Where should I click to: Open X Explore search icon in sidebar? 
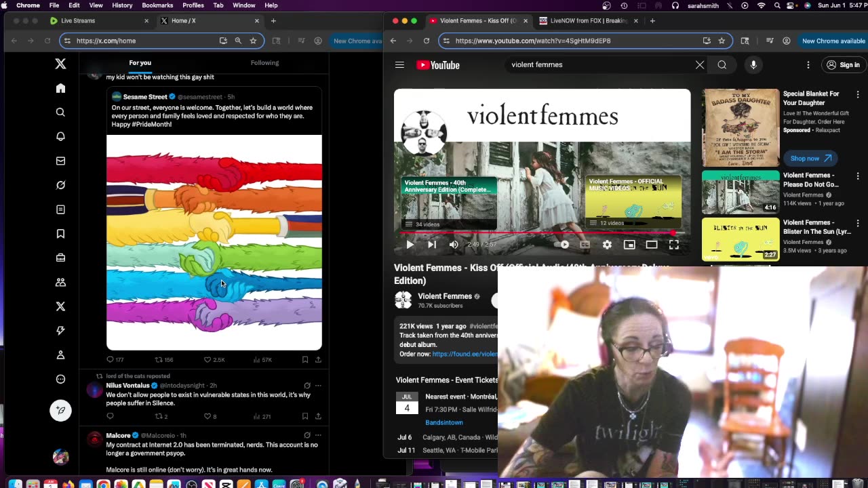click(x=60, y=113)
